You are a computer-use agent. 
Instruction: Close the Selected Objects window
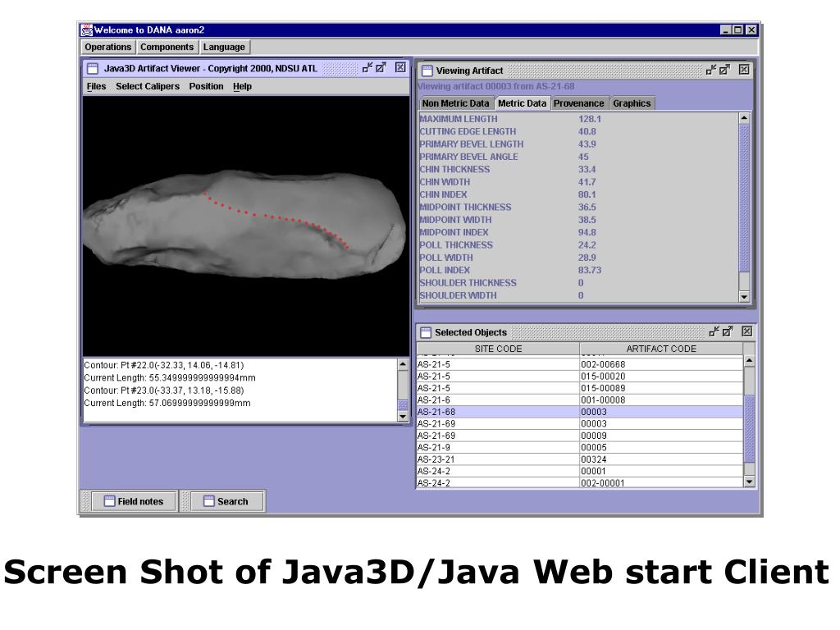pos(746,331)
